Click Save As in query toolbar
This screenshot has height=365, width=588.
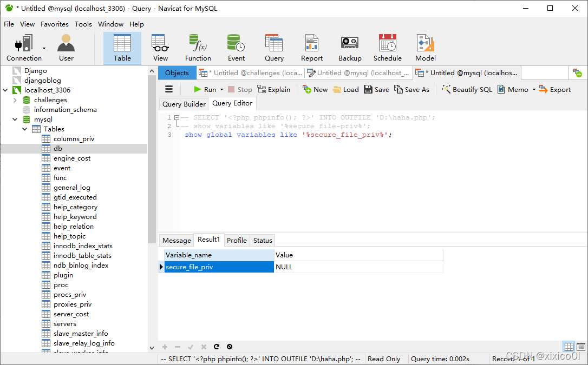coord(411,89)
